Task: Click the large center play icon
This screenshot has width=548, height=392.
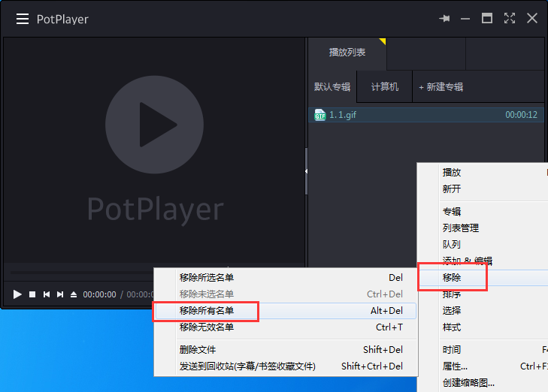Action: tap(154, 125)
